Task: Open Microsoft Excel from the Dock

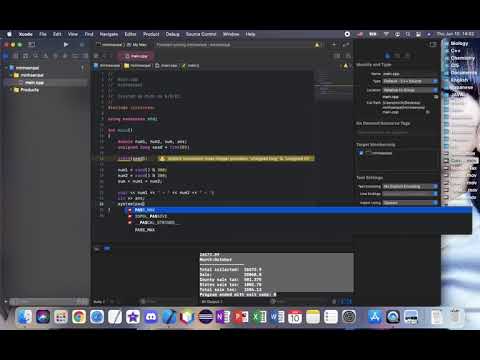Action: click(x=259, y=317)
